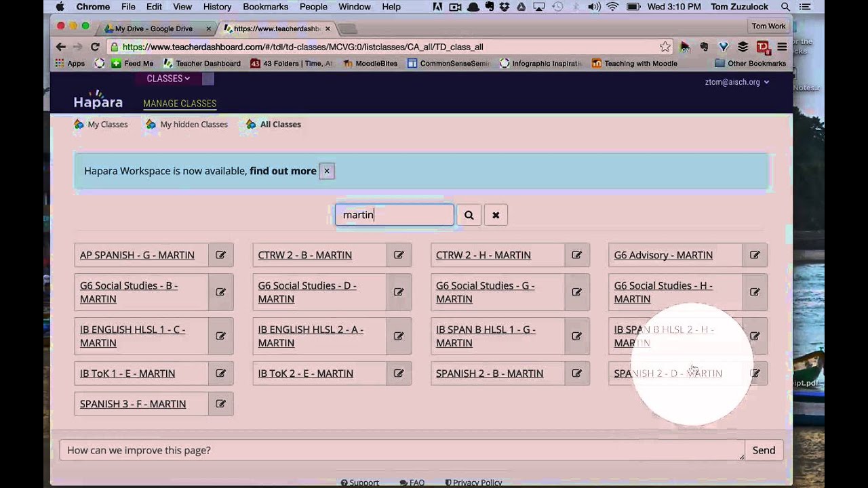868x488 pixels.
Task: Edit the CTRW 2 - B - MARTIN class
Action: click(x=399, y=255)
